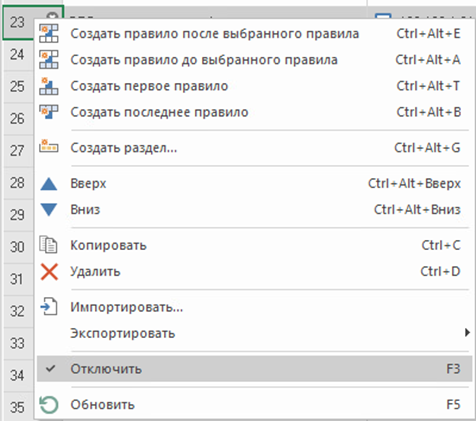Click the create first rule icon
Screen dimensions: 476x421
click(x=49, y=86)
